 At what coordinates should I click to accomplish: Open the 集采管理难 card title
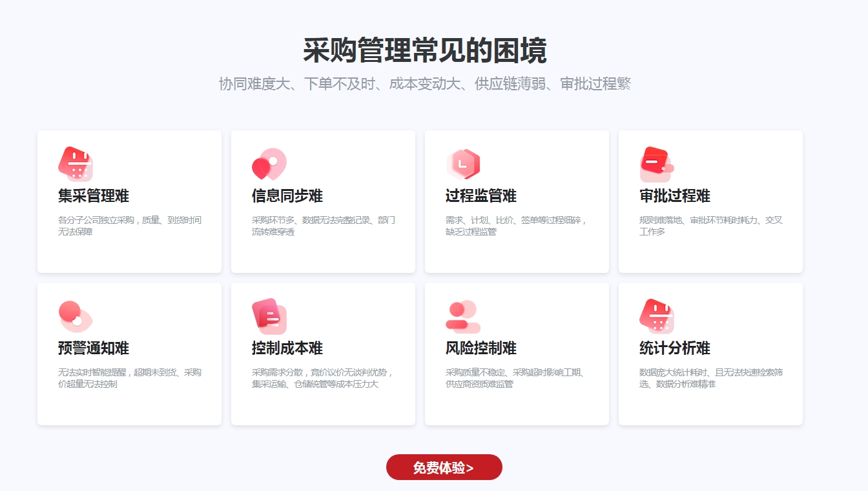(x=94, y=196)
